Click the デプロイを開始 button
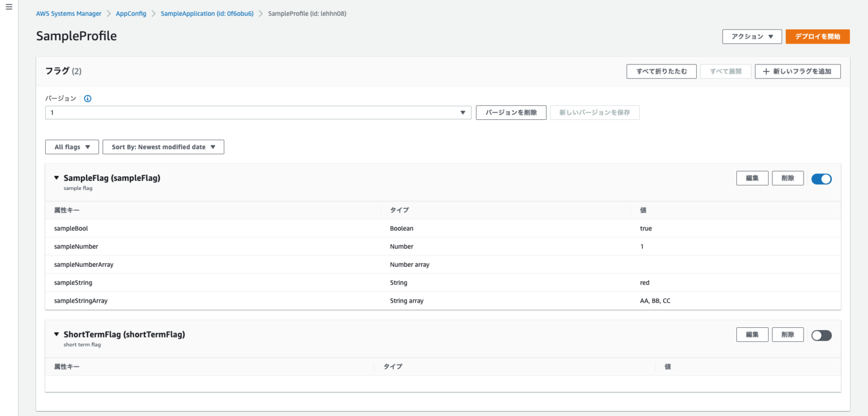Screen dimensions: 868x416 click(817, 37)
